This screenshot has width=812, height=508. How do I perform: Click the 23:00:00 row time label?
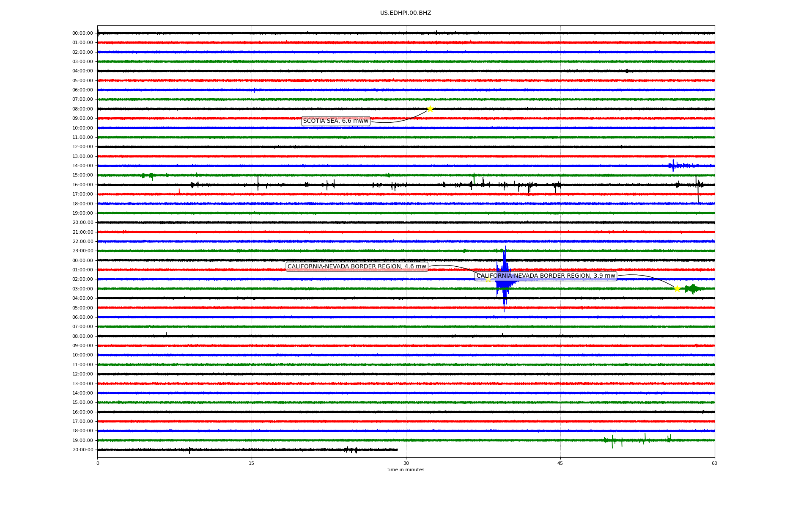[x=82, y=251]
